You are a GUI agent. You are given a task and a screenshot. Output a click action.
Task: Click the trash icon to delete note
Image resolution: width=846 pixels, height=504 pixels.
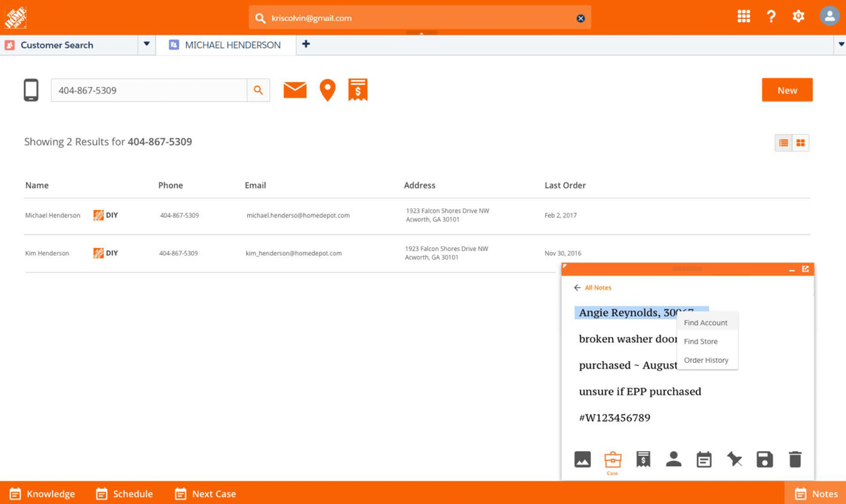coord(795,460)
